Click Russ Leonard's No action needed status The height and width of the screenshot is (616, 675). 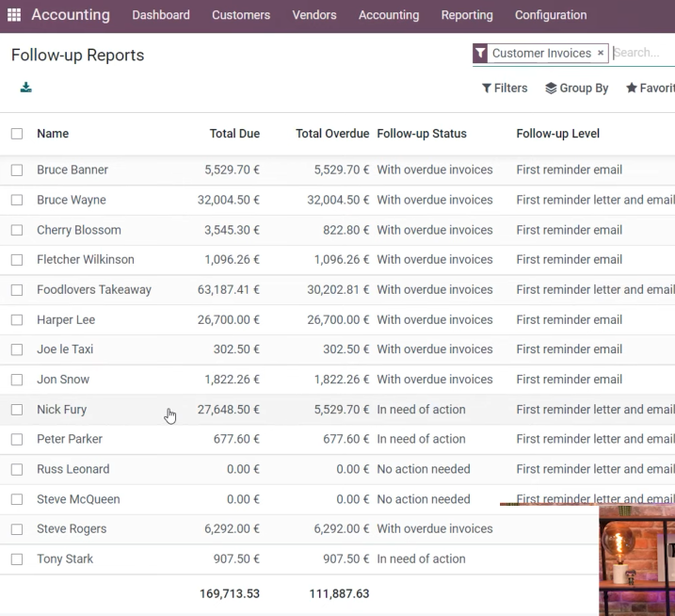click(424, 469)
